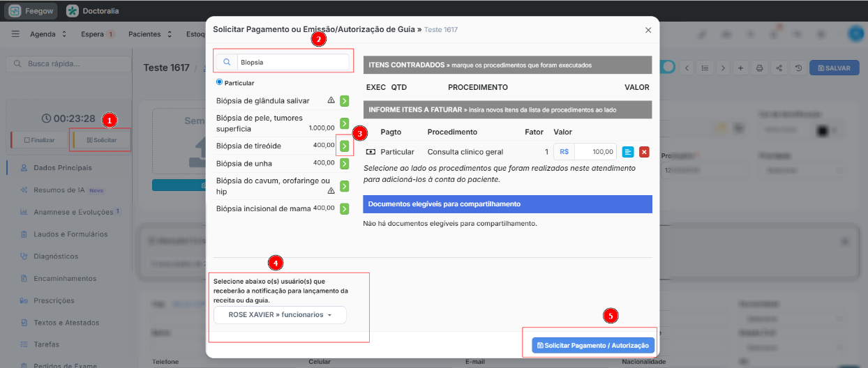Add Biópsia de pele, tumores superfícia procedure arrow
The height and width of the screenshot is (368, 868).
click(x=345, y=123)
